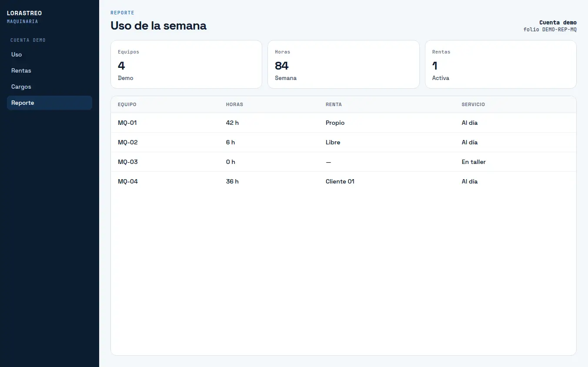Select the MQ-02 equipment cell
Image resolution: width=588 pixels, height=367 pixels.
click(128, 142)
